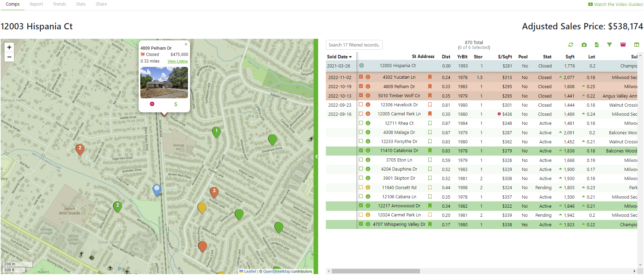Image resolution: width=644 pixels, height=279 pixels.
Task: Open the Sold Date sort dropdown
Action: pos(339,57)
